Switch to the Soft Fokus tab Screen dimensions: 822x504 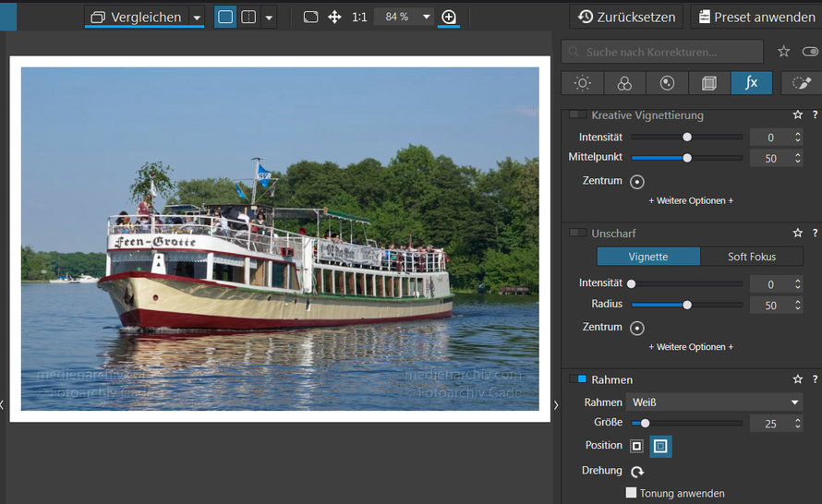point(751,257)
